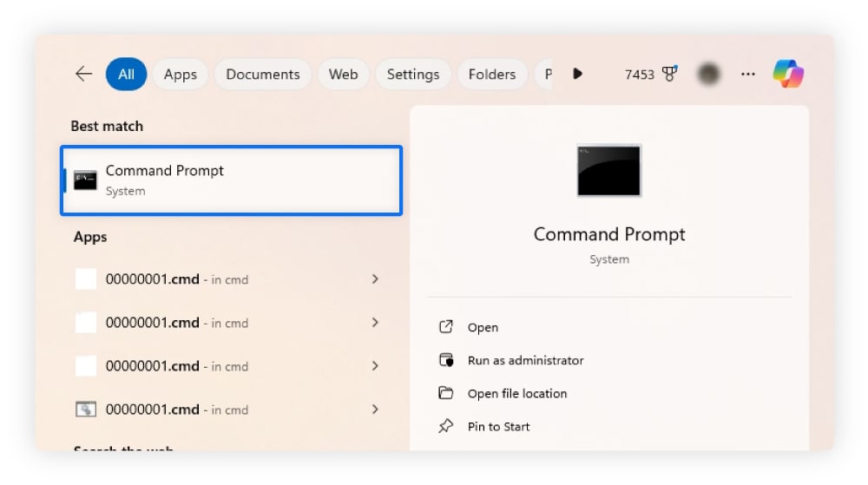
Task: Switch to the Apps filter tab
Action: 181,74
